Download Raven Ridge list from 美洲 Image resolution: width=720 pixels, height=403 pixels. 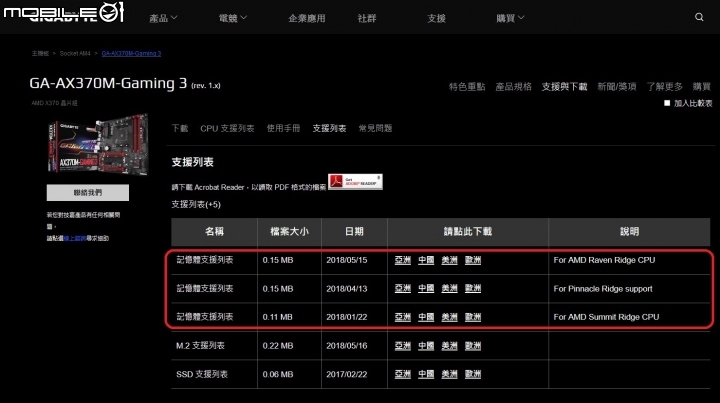[x=450, y=260]
